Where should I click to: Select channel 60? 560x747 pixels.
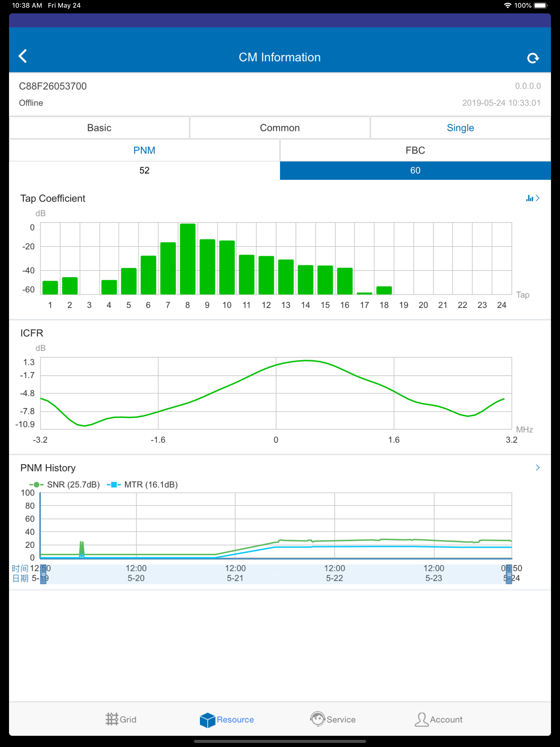(415, 171)
